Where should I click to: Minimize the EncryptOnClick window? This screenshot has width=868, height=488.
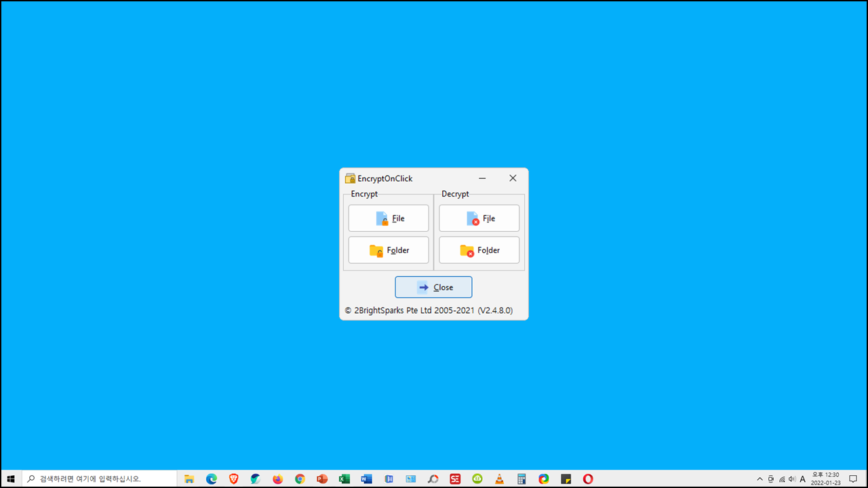(482, 178)
